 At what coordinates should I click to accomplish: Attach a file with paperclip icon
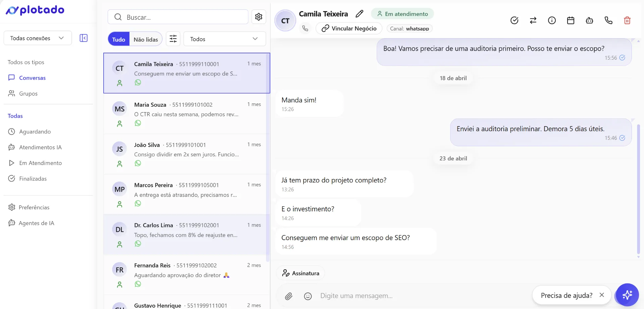pos(289,296)
